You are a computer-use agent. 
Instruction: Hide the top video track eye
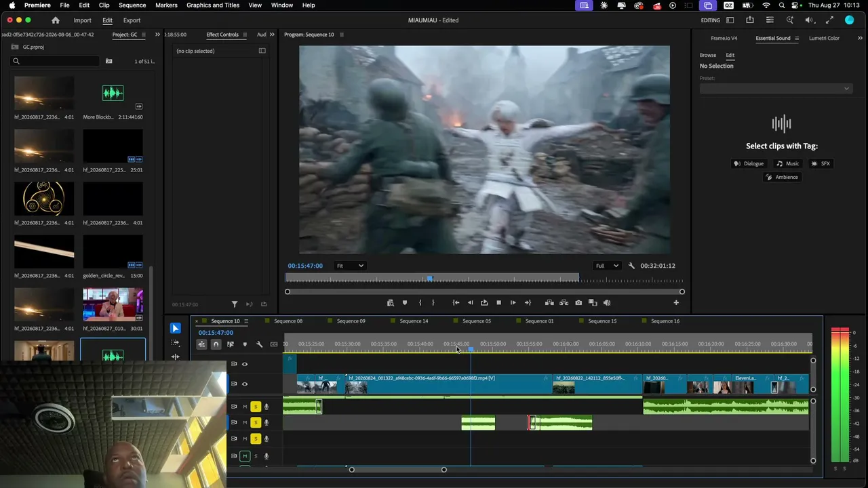tap(245, 364)
